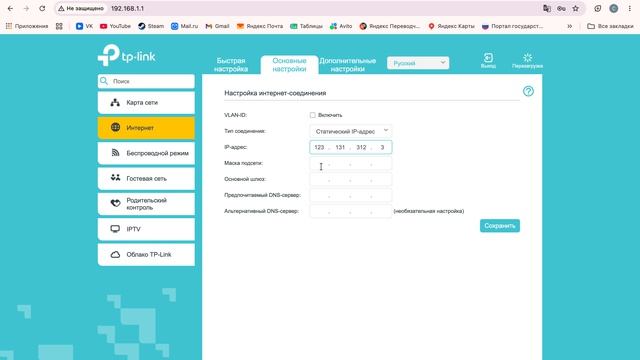
Task: Open the Приложения apps shortcut
Action: point(27,26)
